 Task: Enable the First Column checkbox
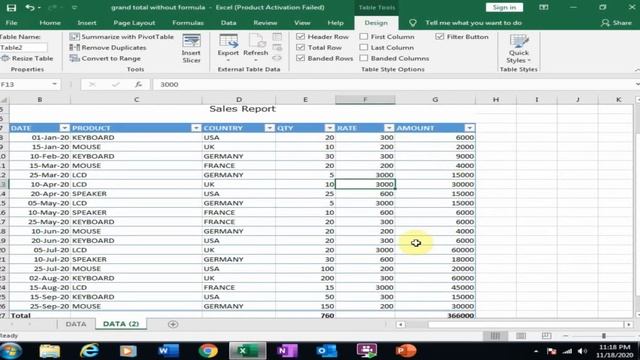pyautogui.click(x=364, y=37)
